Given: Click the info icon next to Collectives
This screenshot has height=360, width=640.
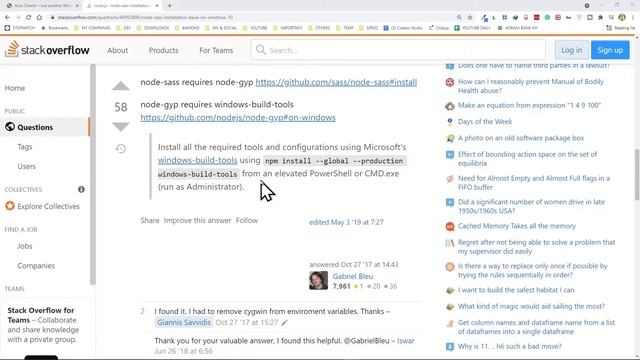Looking at the screenshot, I should click(x=81, y=189).
